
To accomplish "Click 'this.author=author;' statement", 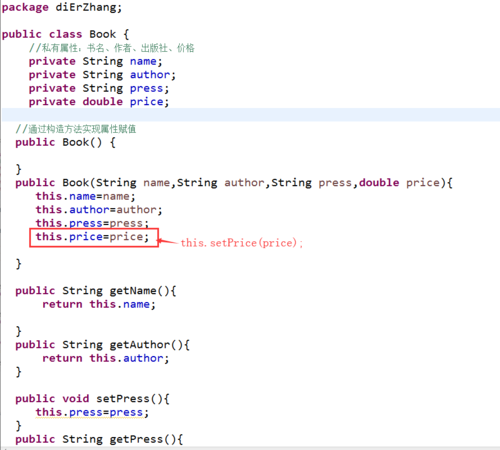I will 99,210.
